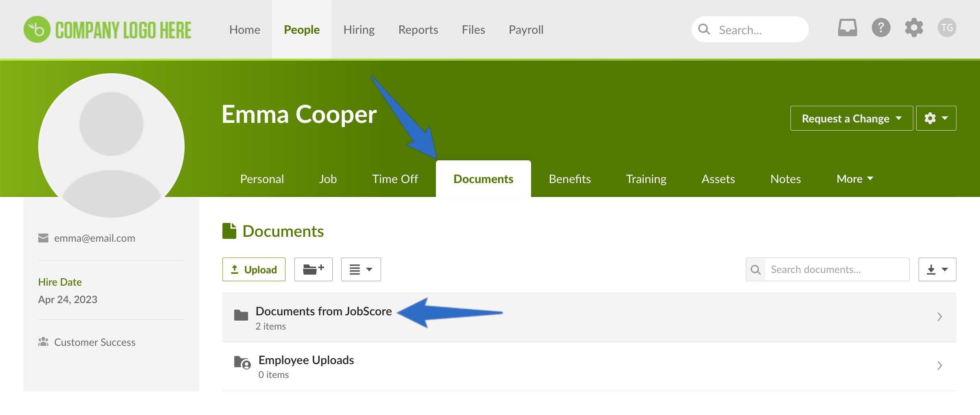
Task: Open the TG user avatar menu
Action: 947,28
